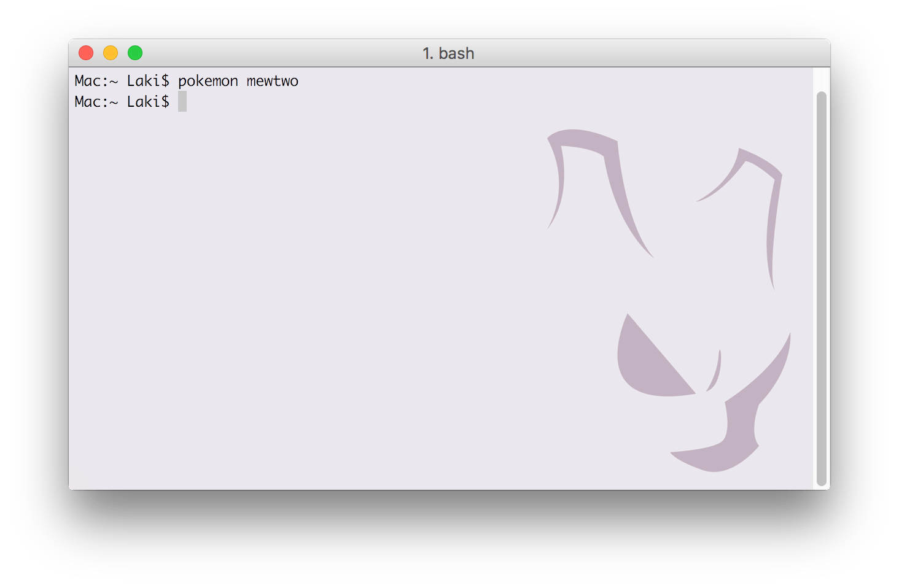Viewport: 899px width, 588px height.
Task: Click the vertical scrollbar thumb
Action: click(821, 288)
